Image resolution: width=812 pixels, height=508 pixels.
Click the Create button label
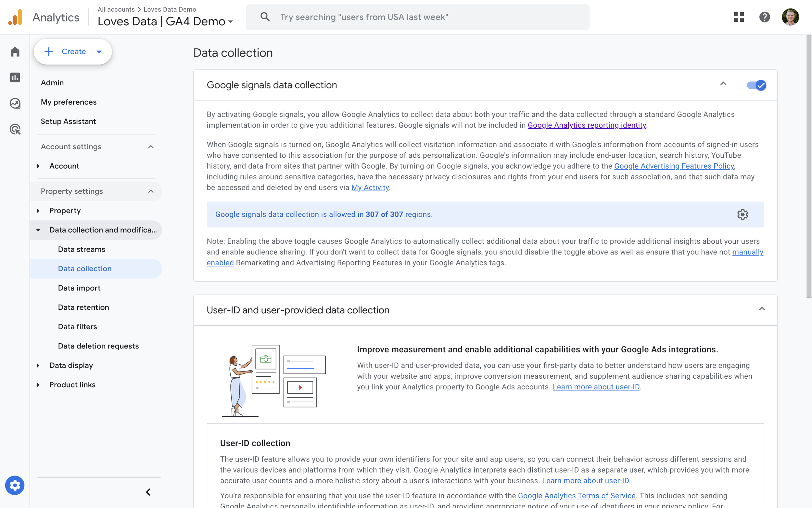pyautogui.click(x=74, y=51)
